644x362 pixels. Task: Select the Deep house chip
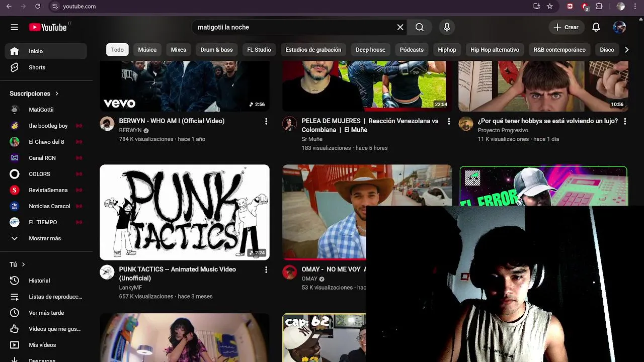(370, 50)
